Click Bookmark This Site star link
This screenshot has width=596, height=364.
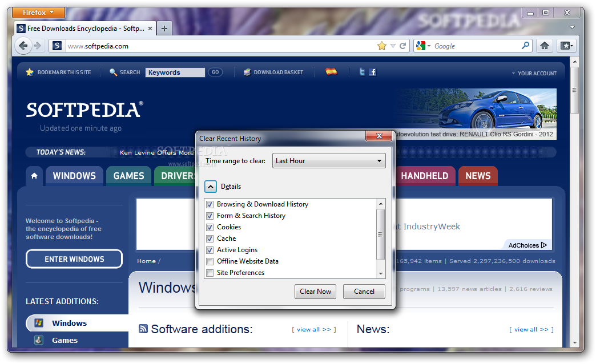(x=59, y=72)
